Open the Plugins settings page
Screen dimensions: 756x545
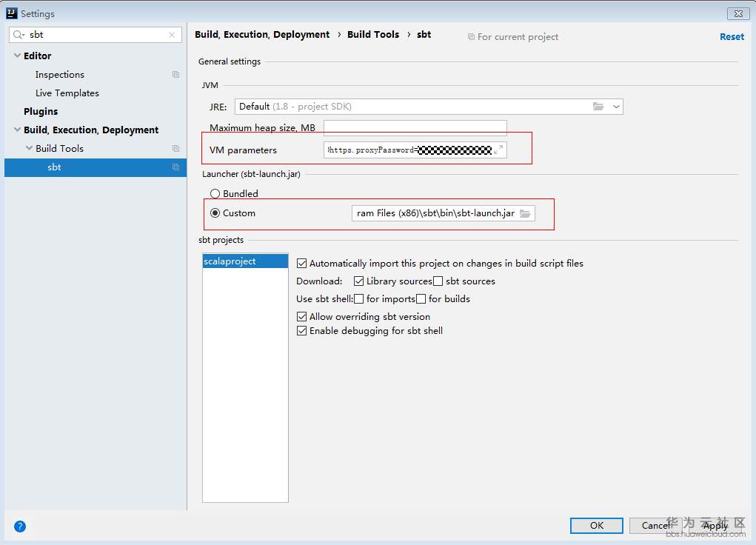pos(41,111)
